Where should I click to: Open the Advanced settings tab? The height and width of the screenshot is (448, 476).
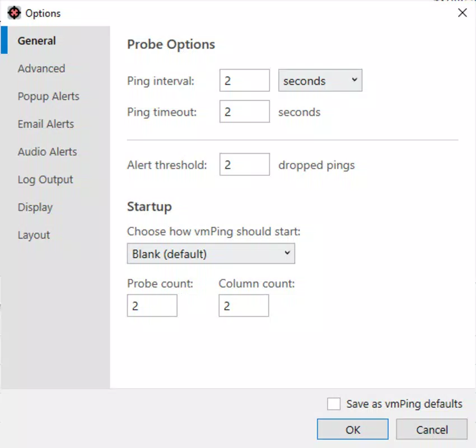tap(55, 68)
